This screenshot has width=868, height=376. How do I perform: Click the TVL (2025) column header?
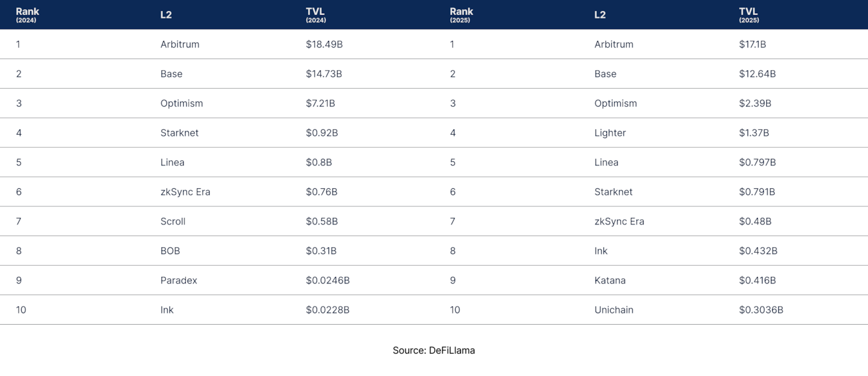pyautogui.click(x=749, y=14)
